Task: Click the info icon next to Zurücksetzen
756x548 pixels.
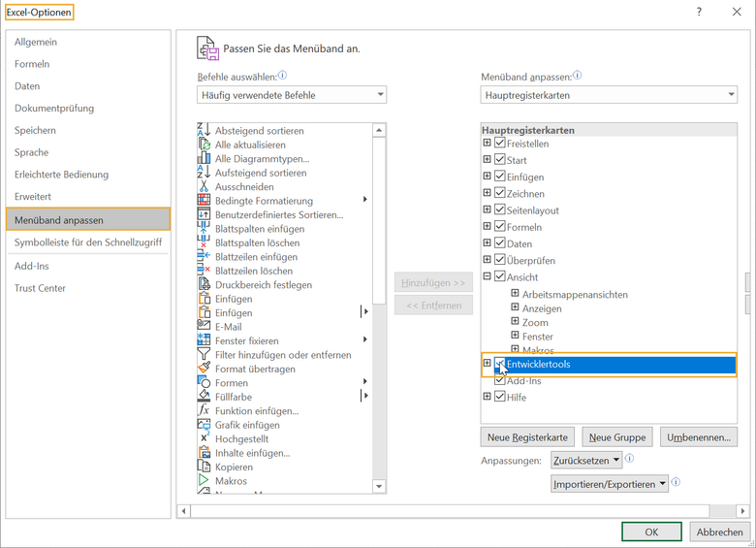Action: [629, 459]
